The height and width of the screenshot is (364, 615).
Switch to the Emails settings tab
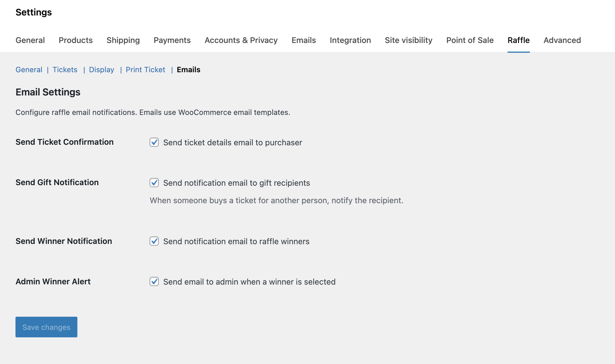tap(303, 40)
